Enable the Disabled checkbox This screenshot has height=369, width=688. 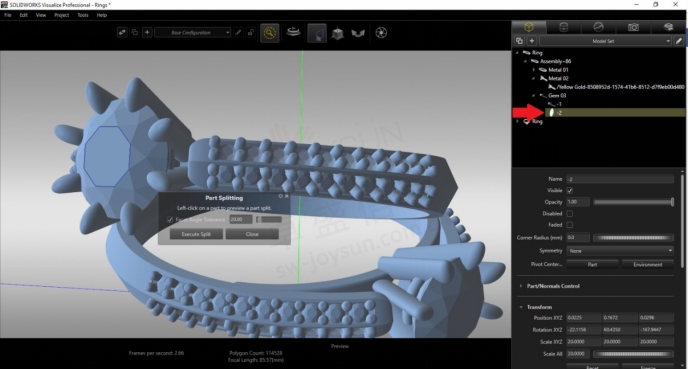click(x=570, y=214)
